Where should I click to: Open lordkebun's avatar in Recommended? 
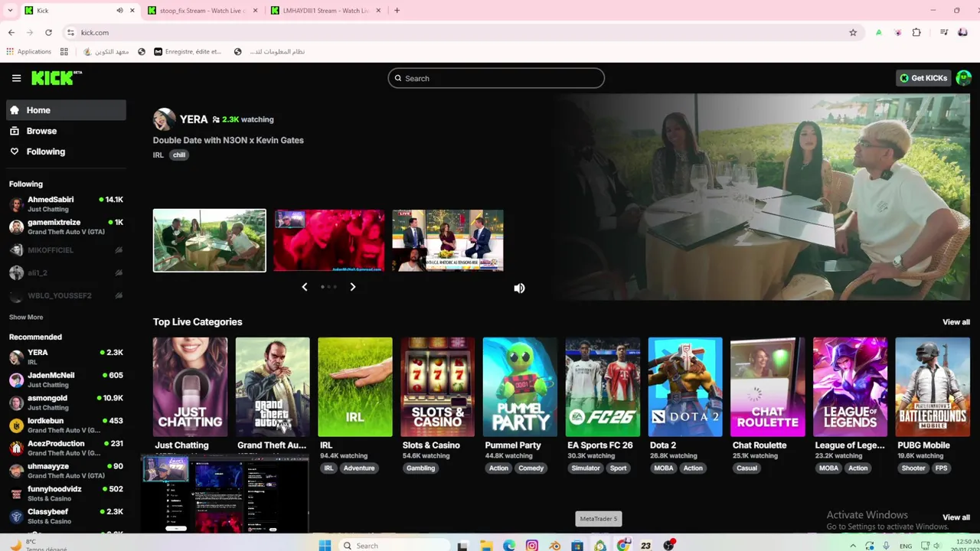point(16,426)
